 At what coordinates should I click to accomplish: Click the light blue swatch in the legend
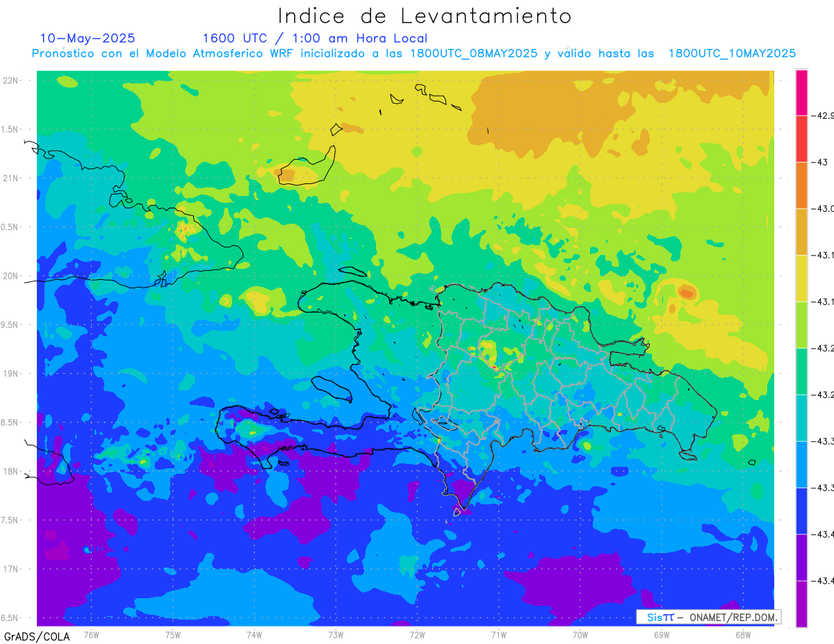[x=801, y=464]
